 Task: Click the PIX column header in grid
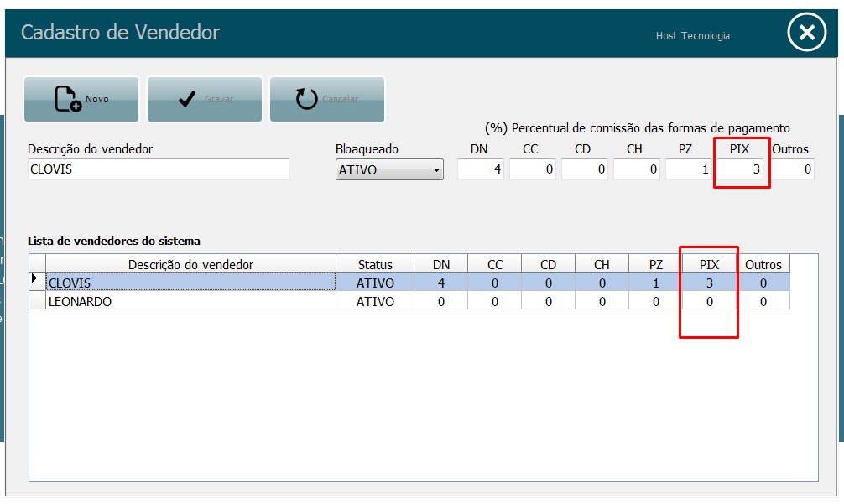click(709, 264)
